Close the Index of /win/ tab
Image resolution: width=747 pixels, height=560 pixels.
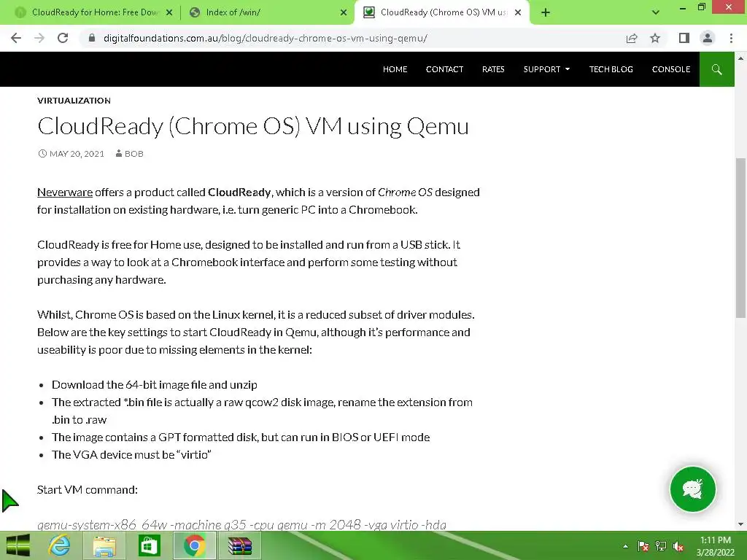point(344,13)
